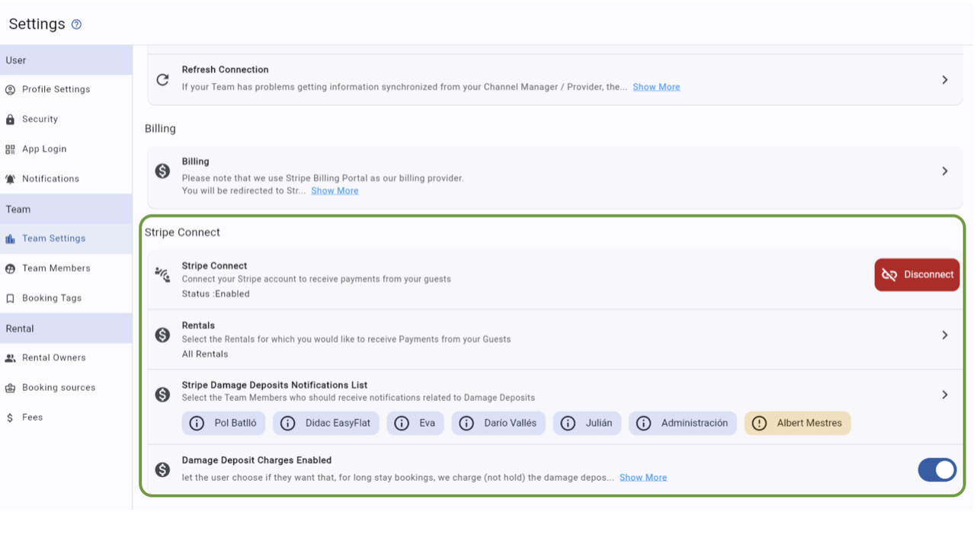
Task: Select Team Settings in sidebar
Action: click(66, 239)
